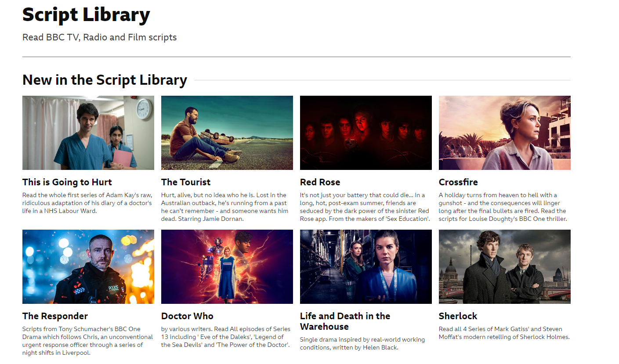Click the 'New in the Script Library' heading
The height and width of the screenshot is (364, 619).
point(105,80)
